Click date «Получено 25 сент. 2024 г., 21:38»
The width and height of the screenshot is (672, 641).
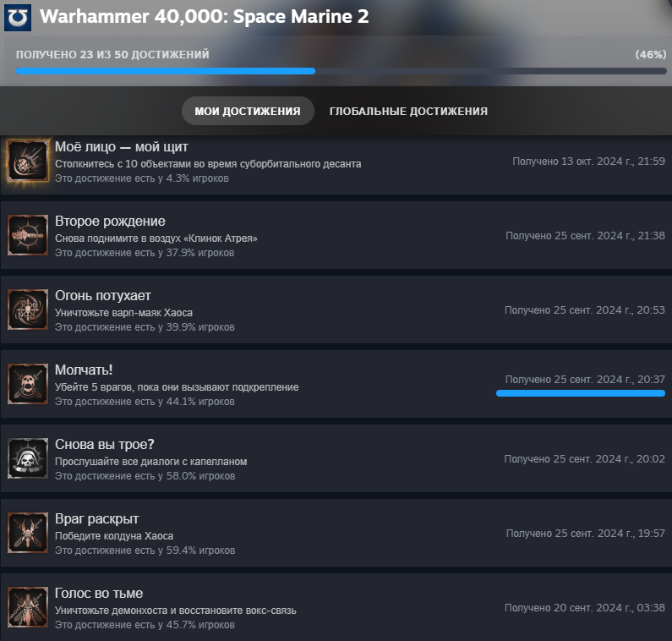point(586,235)
